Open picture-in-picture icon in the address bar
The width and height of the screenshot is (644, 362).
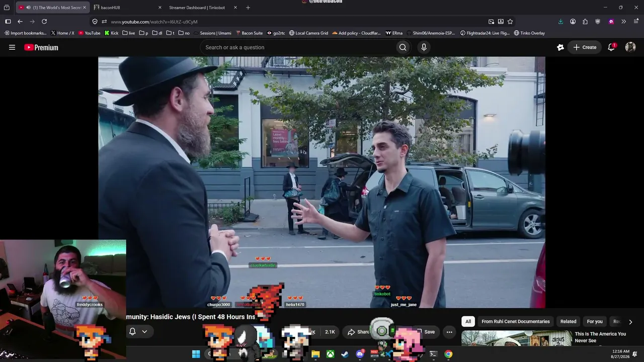tap(491, 22)
